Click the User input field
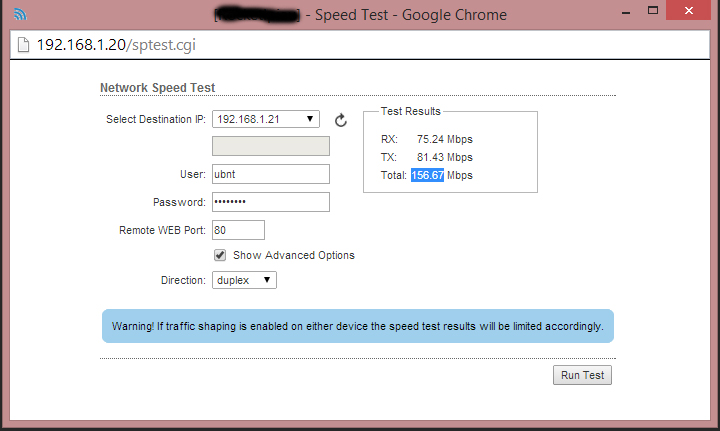Image resolution: width=720 pixels, height=431 pixels. coord(271,174)
